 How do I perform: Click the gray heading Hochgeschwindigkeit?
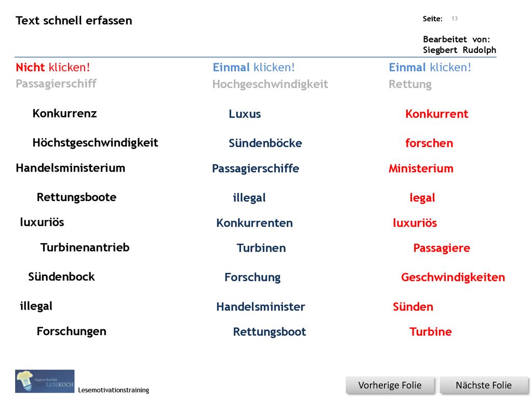(270, 84)
